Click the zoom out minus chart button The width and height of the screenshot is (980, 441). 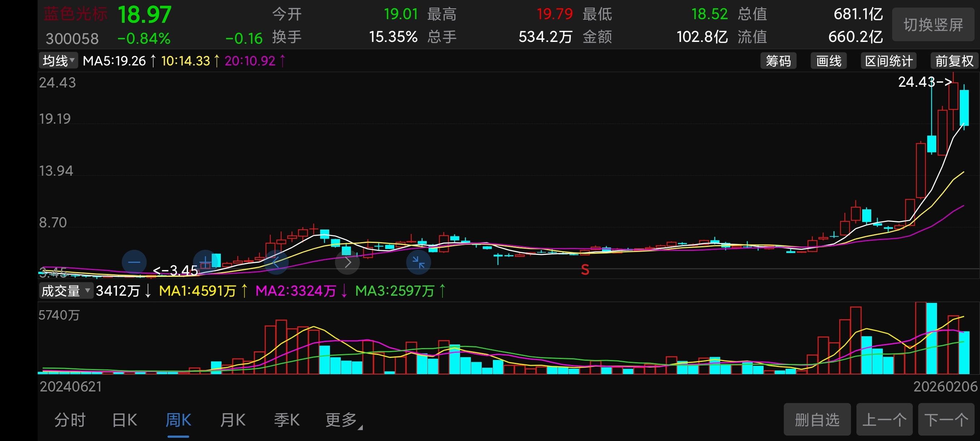click(x=134, y=262)
